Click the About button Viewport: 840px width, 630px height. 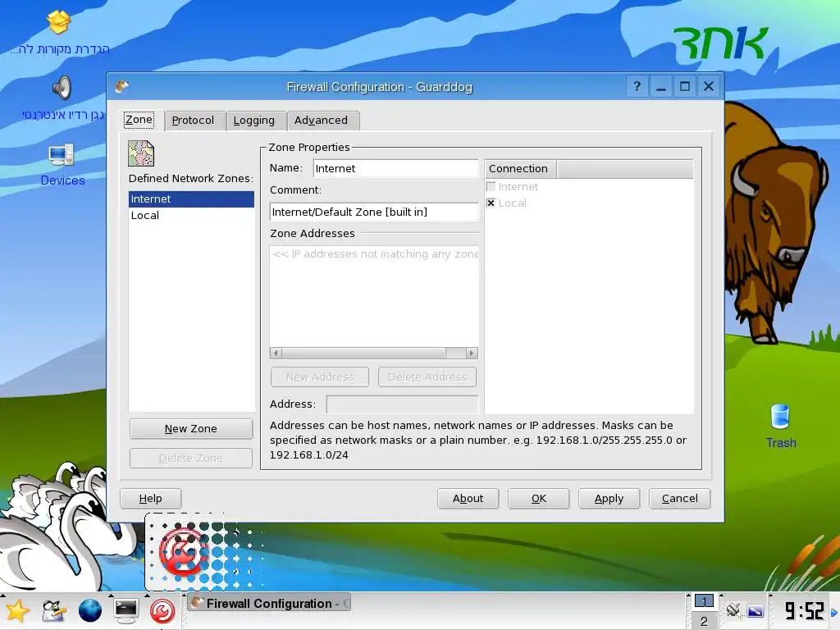468,498
